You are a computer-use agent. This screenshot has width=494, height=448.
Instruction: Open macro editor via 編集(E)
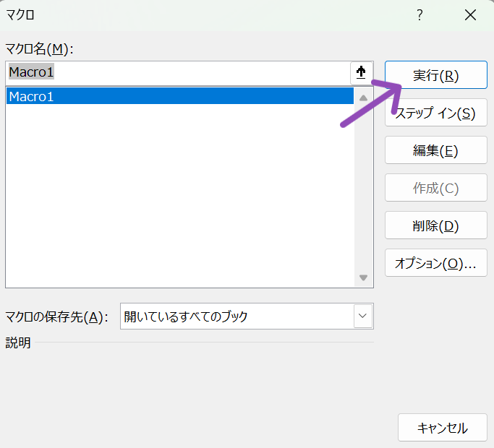point(436,150)
